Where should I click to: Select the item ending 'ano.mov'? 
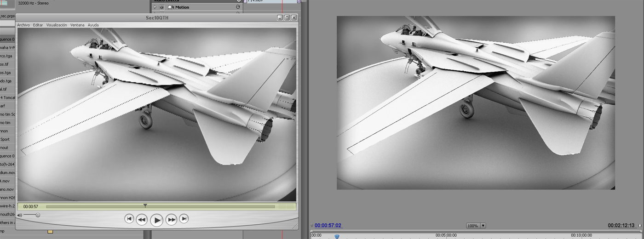7,189
